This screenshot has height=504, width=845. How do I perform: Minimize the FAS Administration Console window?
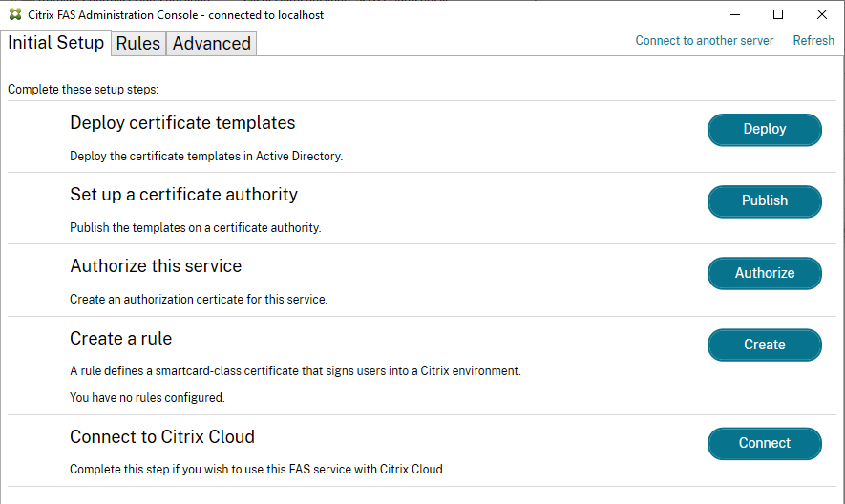tap(735, 14)
